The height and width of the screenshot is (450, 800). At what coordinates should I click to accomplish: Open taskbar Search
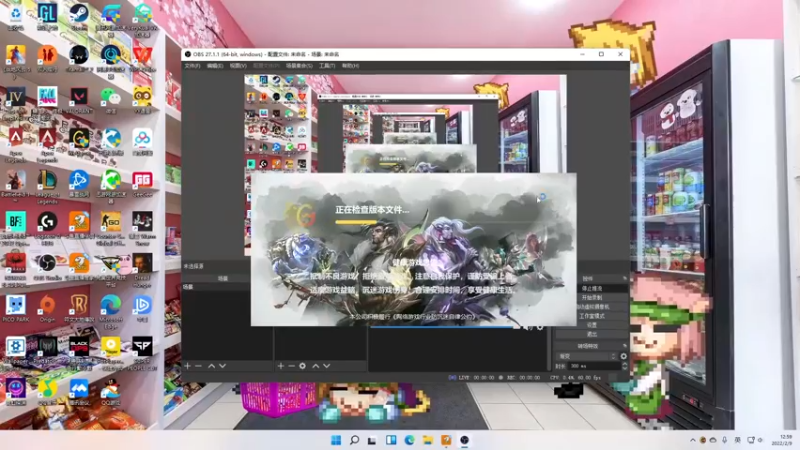click(x=354, y=440)
